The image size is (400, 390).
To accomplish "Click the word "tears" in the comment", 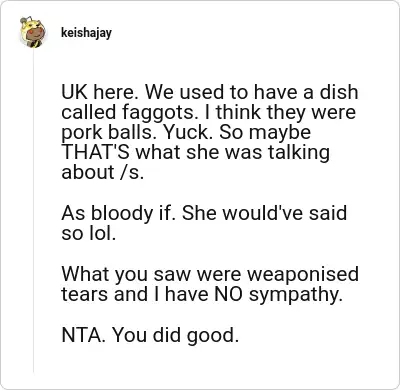I will coord(85,294).
